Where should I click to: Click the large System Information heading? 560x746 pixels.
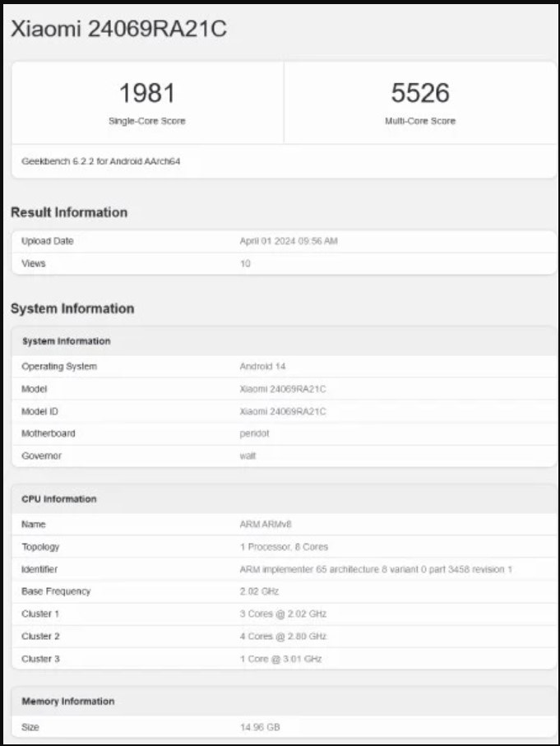click(x=72, y=308)
